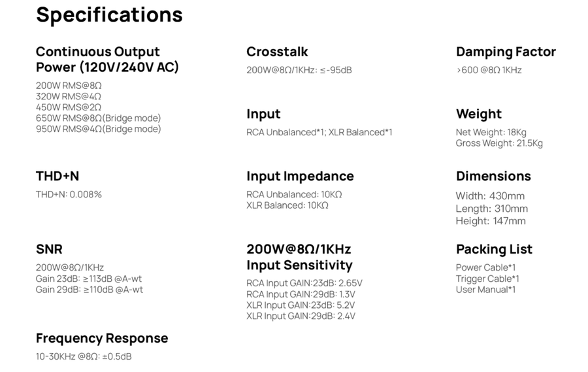This screenshot has height=372, width=588.
Task: Click the Input Impedance heading
Action: click(x=300, y=176)
